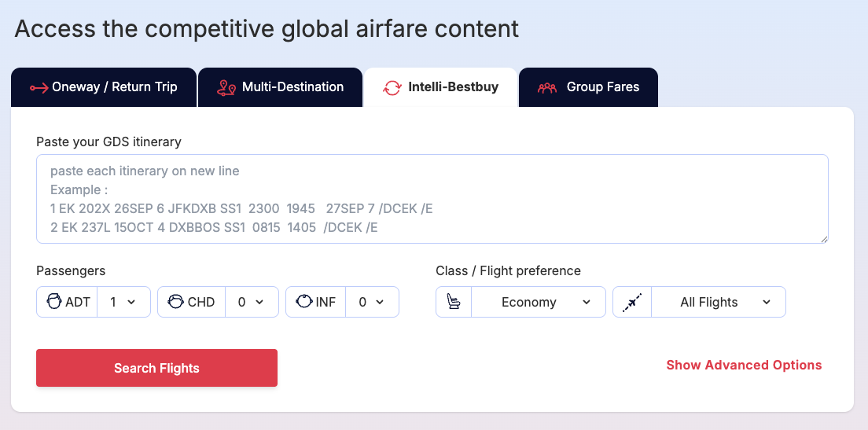The width and height of the screenshot is (868, 430).
Task: Open the INF passenger count dropdown
Action: coord(372,302)
